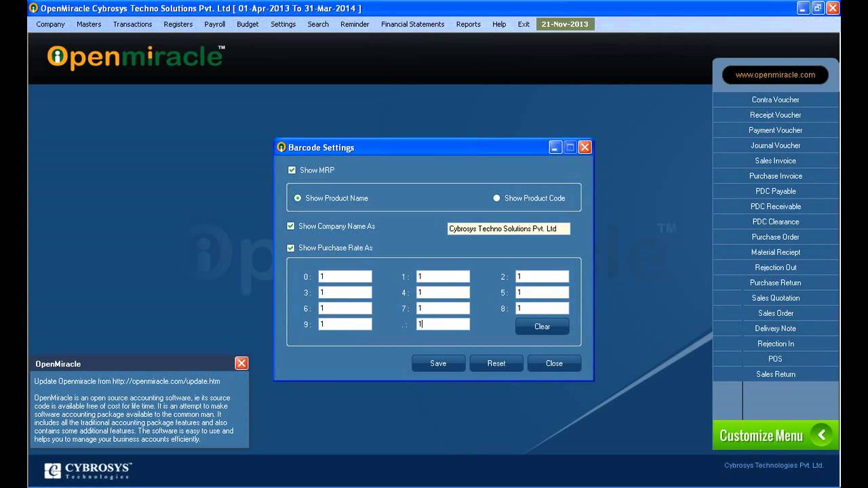The height and width of the screenshot is (488, 868).
Task: Open the Financial Statements menu
Action: [413, 24]
